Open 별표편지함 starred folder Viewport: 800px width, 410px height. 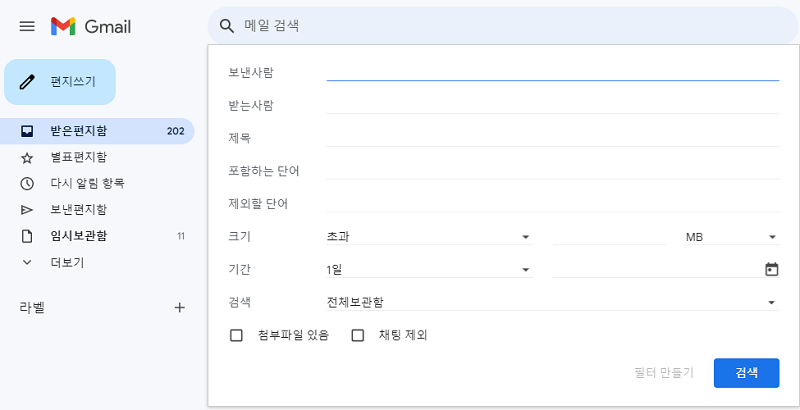coord(78,157)
